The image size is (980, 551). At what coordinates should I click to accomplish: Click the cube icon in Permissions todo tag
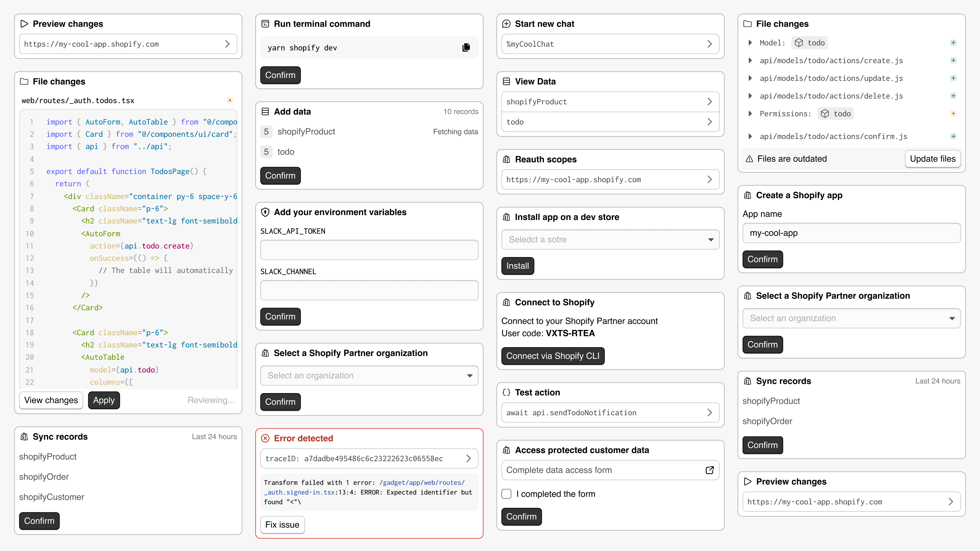click(x=825, y=114)
